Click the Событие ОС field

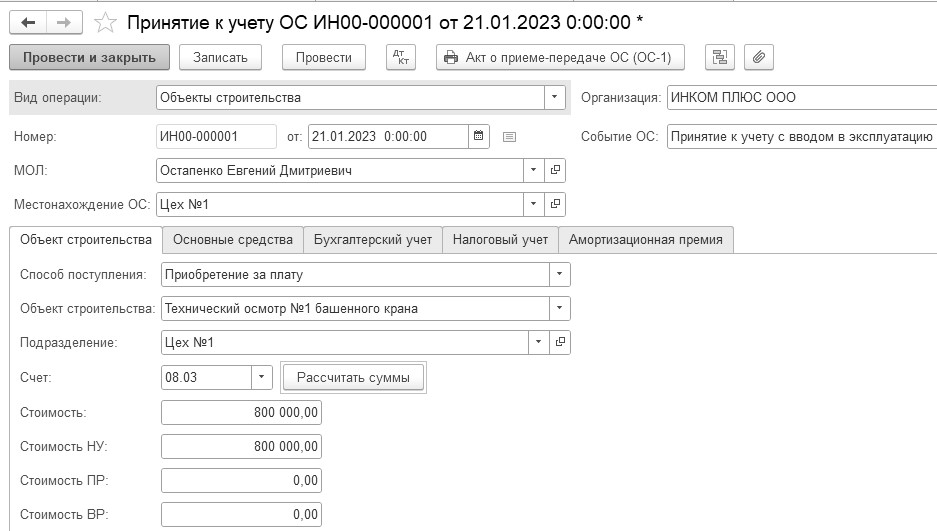pyautogui.click(x=802, y=136)
